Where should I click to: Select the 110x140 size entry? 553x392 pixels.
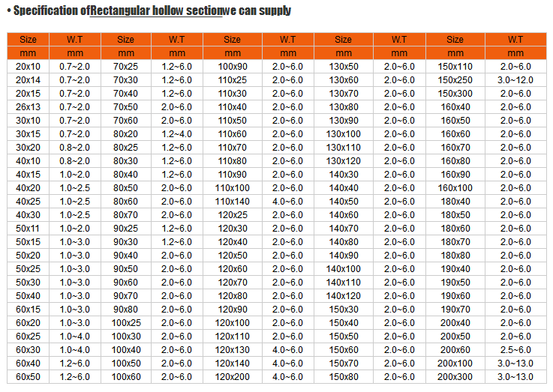pos(233,202)
